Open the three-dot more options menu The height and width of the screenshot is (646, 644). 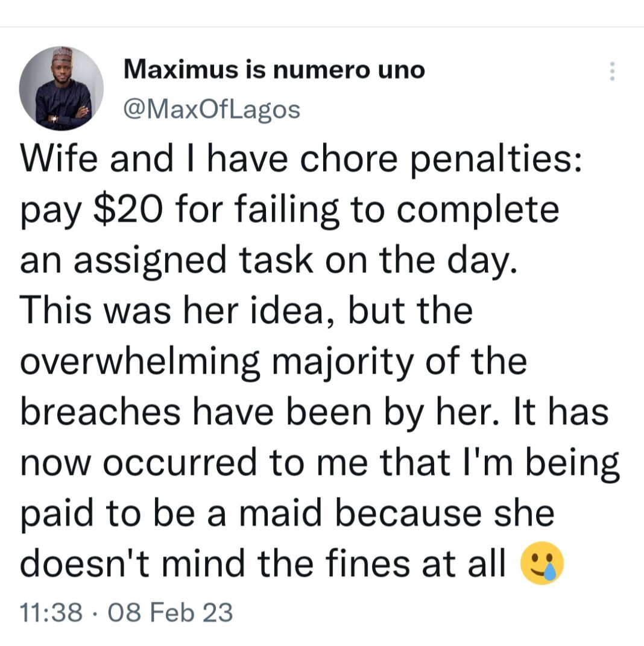click(x=612, y=71)
